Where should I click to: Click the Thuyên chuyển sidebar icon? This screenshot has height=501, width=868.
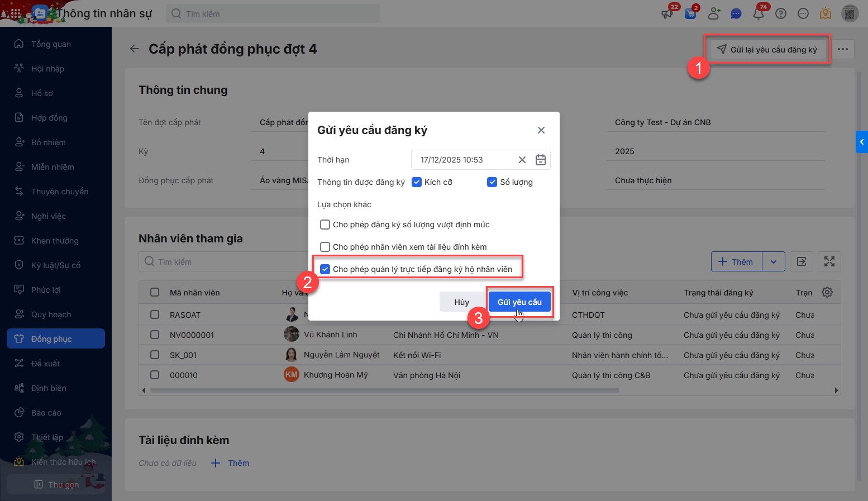19,192
